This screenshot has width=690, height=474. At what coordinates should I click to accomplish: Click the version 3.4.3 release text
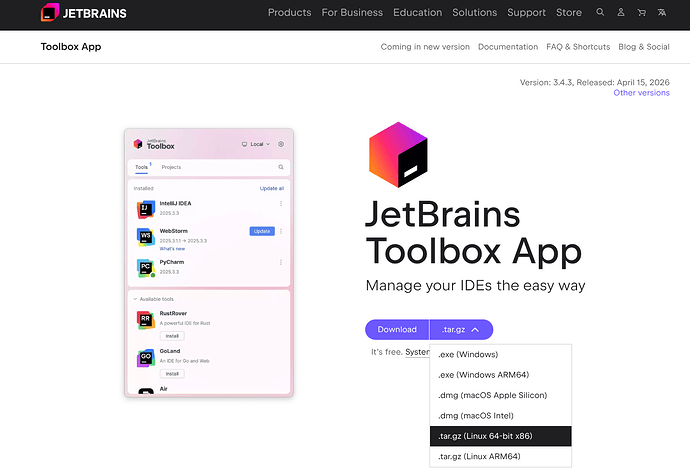pos(595,82)
